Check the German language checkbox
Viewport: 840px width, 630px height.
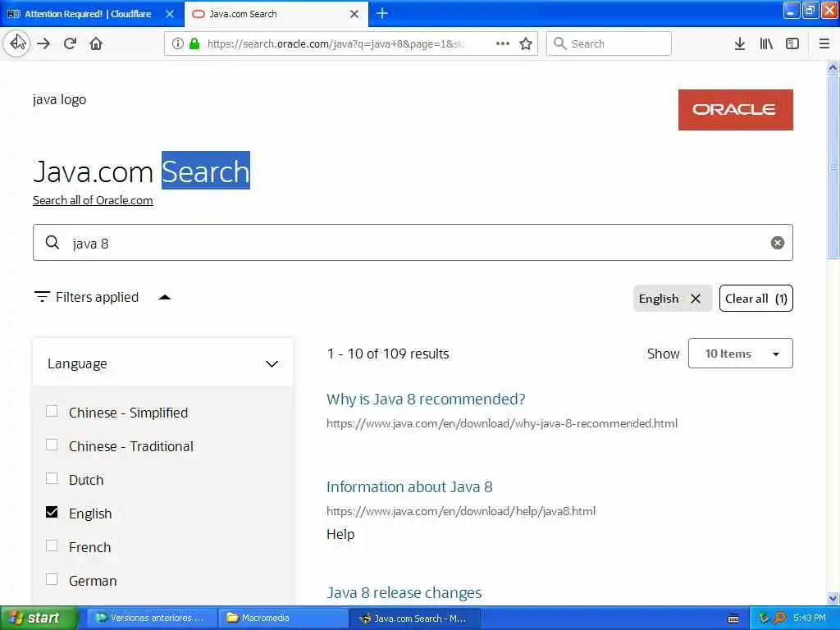click(52, 580)
